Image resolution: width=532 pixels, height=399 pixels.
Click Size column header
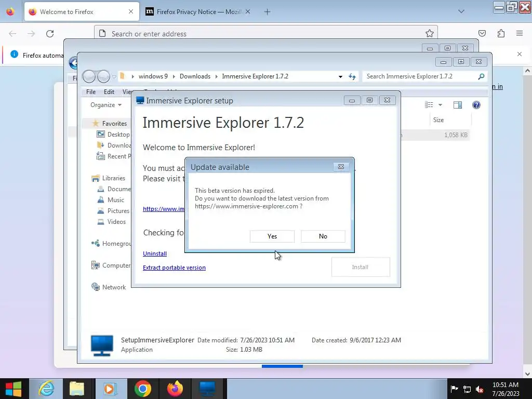pos(450,120)
